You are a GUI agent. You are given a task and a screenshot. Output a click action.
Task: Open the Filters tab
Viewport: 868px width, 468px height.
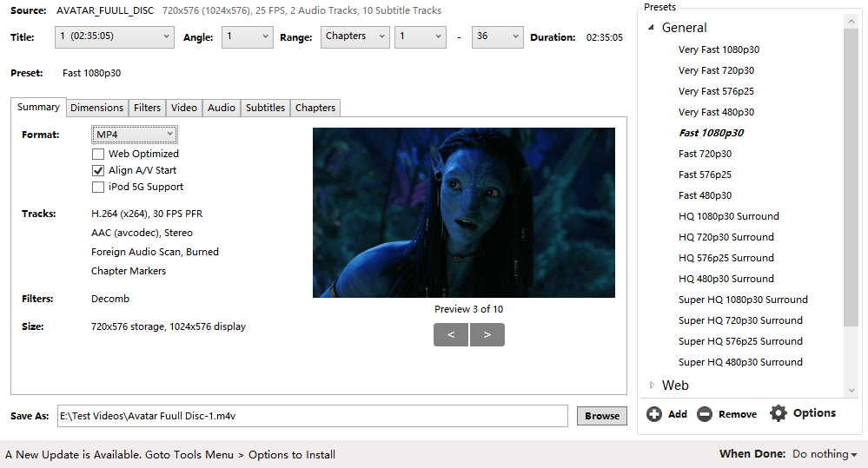point(147,108)
